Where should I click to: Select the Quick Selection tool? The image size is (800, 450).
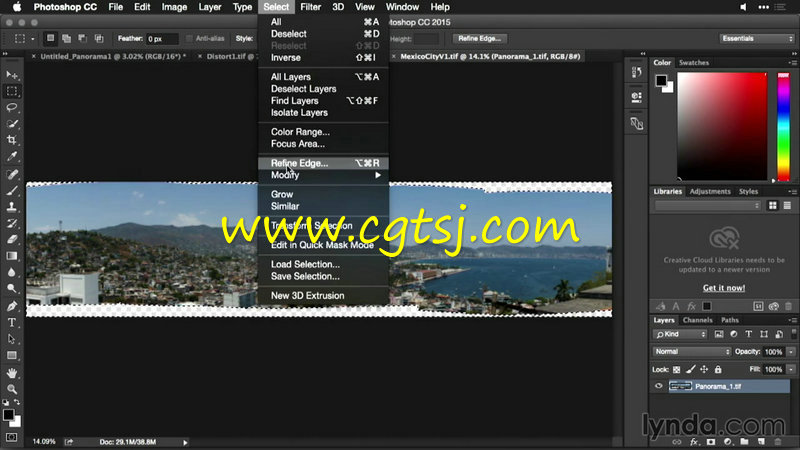pyautogui.click(x=12, y=124)
